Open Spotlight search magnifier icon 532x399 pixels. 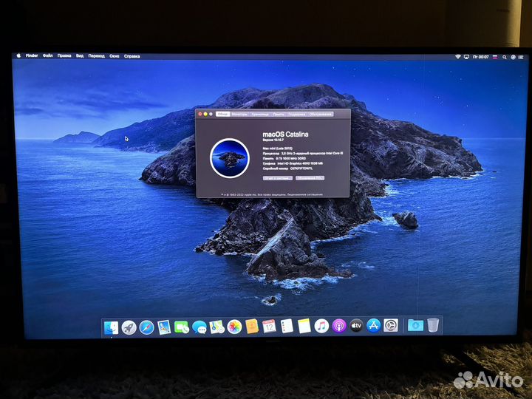[x=505, y=58]
